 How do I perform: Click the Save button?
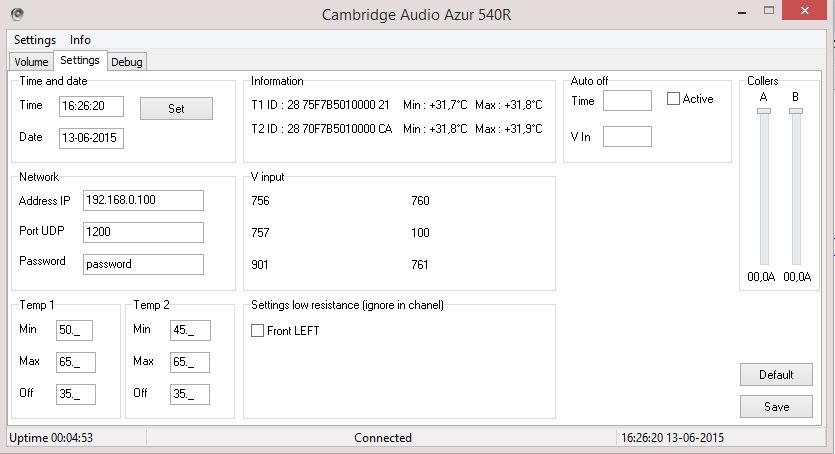pyautogui.click(x=776, y=407)
